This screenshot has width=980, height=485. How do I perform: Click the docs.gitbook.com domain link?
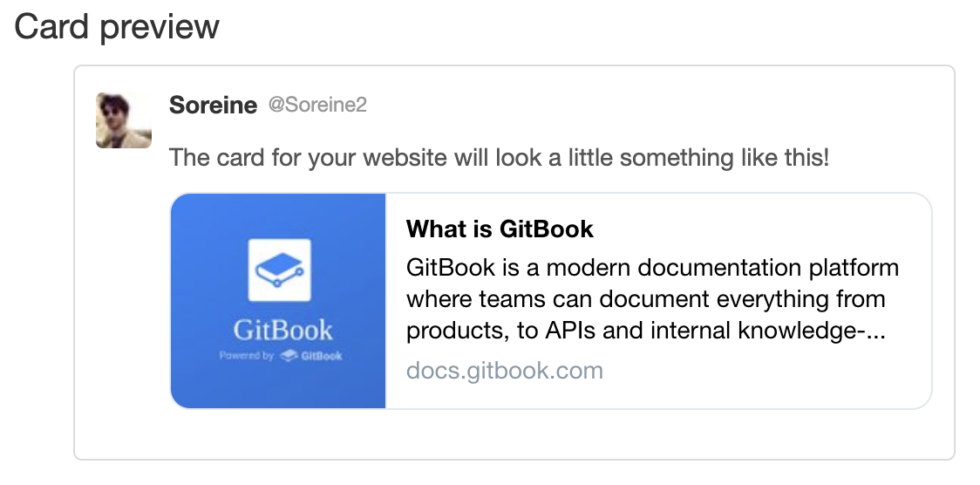pos(504,371)
